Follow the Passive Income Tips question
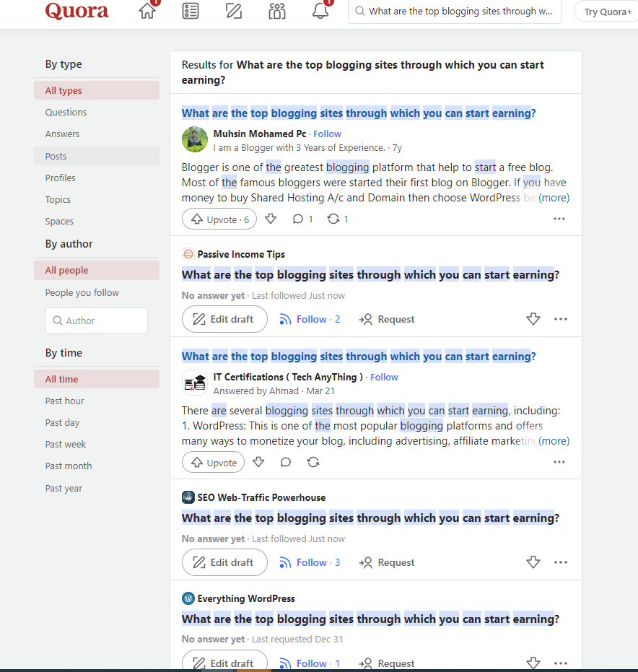The width and height of the screenshot is (638, 672). (x=310, y=319)
